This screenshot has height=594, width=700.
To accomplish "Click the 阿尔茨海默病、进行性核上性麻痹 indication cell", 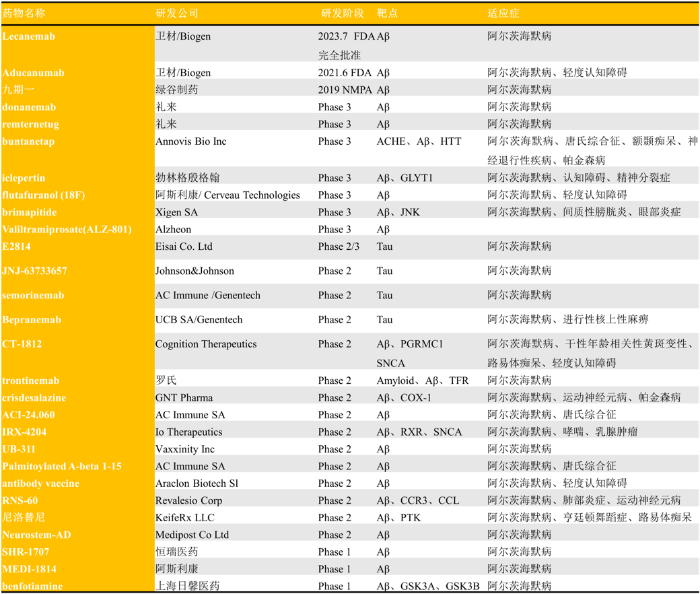I will (x=568, y=319).
